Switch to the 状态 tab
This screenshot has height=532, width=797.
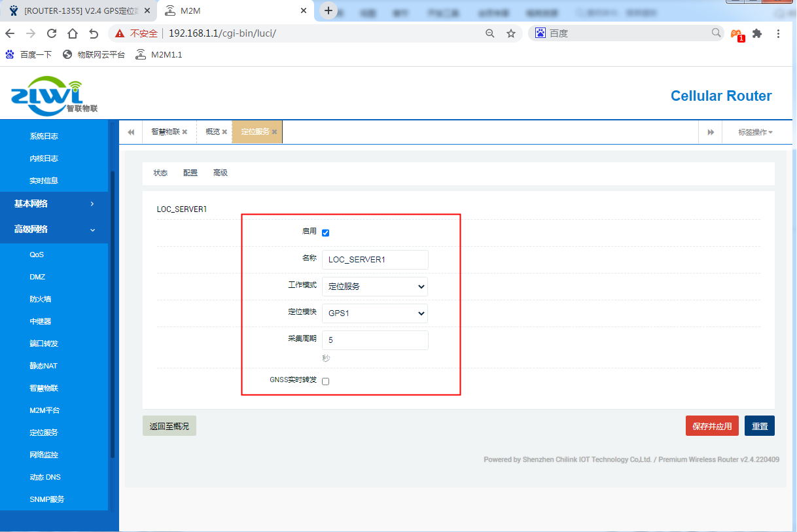[160, 173]
